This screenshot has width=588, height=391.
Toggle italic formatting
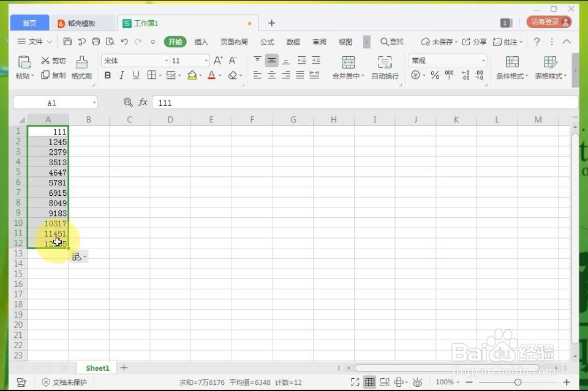point(121,75)
